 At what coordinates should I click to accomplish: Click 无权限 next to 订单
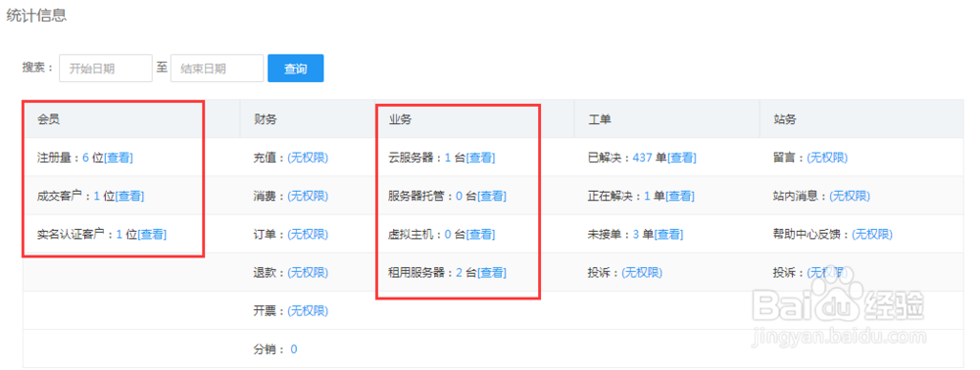pyautogui.click(x=308, y=235)
